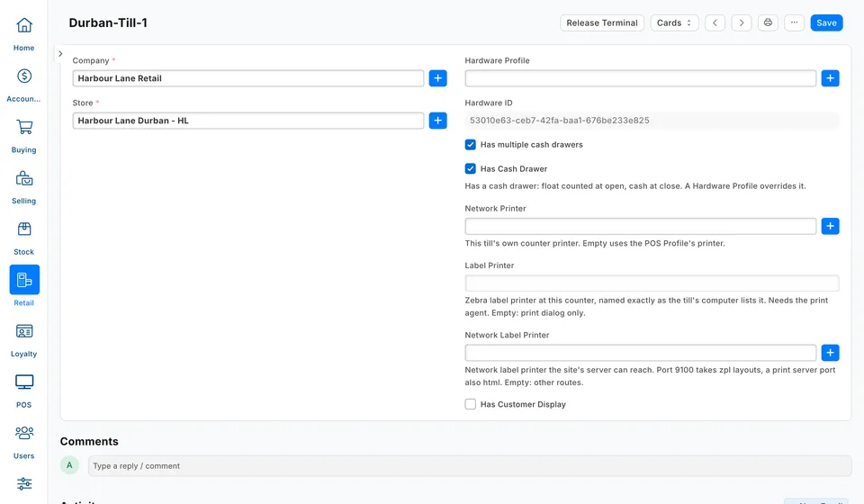
Task: Click the Release Terminal button
Action: click(602, 22)
